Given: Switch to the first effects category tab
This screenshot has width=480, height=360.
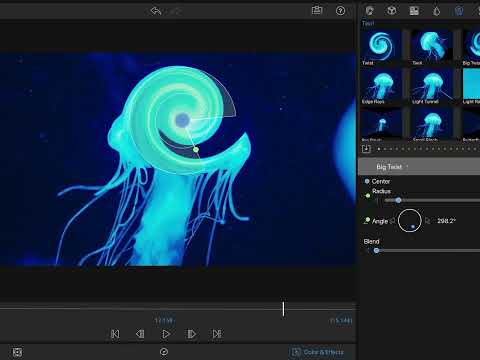Looking at the screenshot, I should [x=369, y=11].
